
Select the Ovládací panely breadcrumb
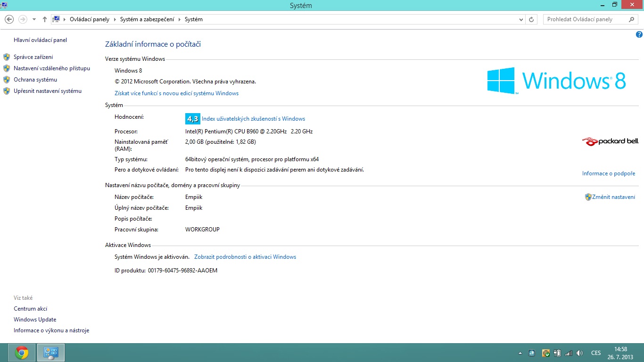coord(90,19)
